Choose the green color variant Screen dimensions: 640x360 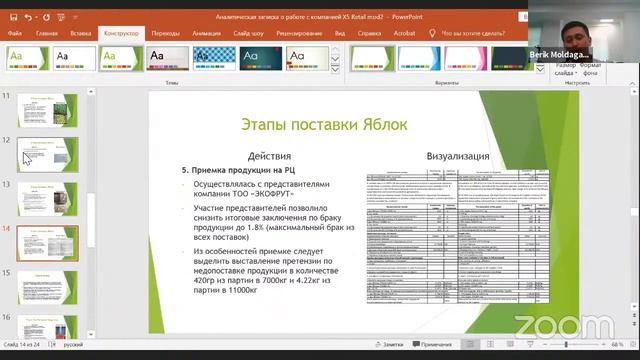pos(373,58)
